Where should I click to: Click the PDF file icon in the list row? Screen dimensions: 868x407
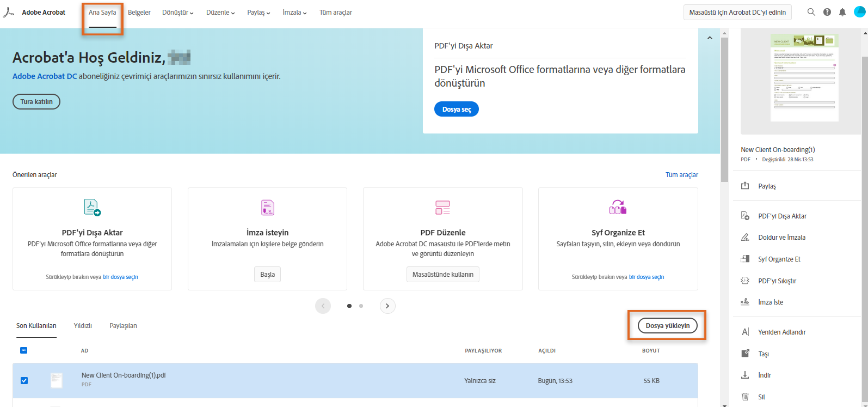click(x=57, y=380)
